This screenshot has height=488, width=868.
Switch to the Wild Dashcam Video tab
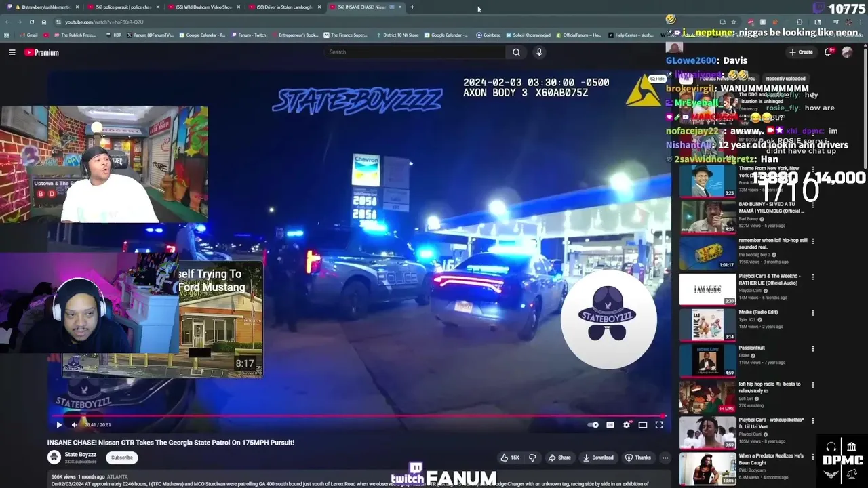click(x=203, y=7)
